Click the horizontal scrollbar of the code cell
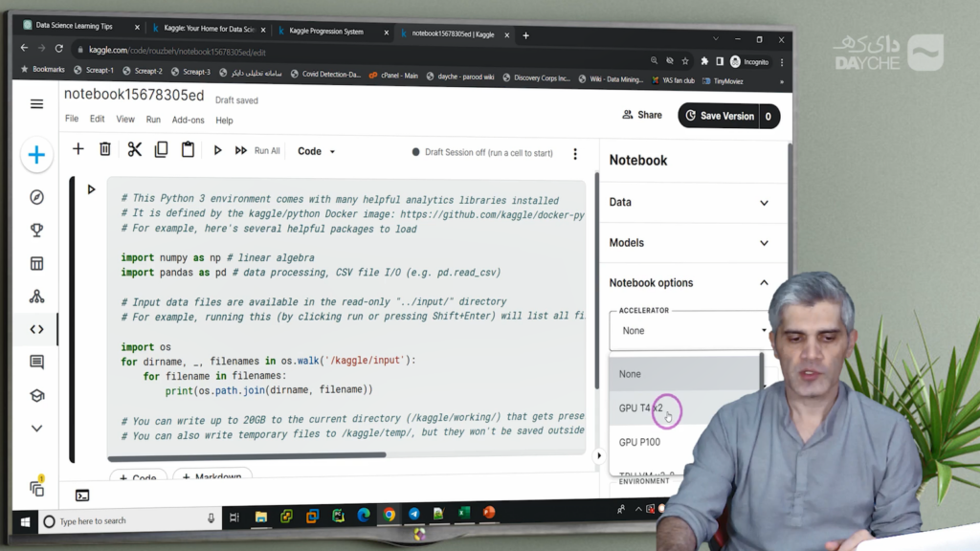This screenshot has width=980, height=551. (x=247, y=454)
